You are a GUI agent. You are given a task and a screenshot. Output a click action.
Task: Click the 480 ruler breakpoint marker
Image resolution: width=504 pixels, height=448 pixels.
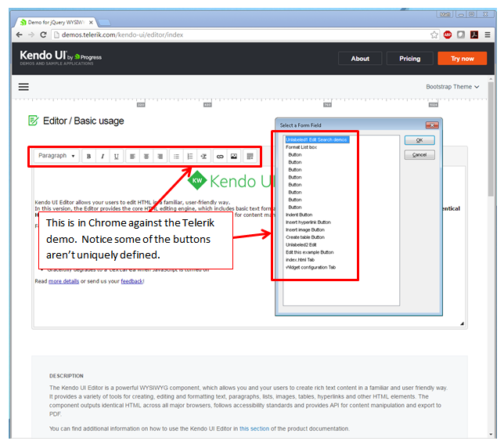click(x=207, y=105)
